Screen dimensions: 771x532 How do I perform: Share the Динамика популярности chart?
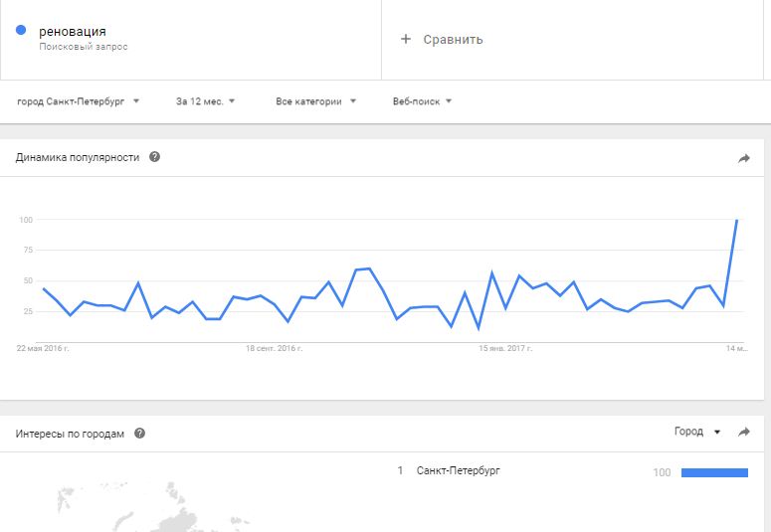tap(743, 158)
